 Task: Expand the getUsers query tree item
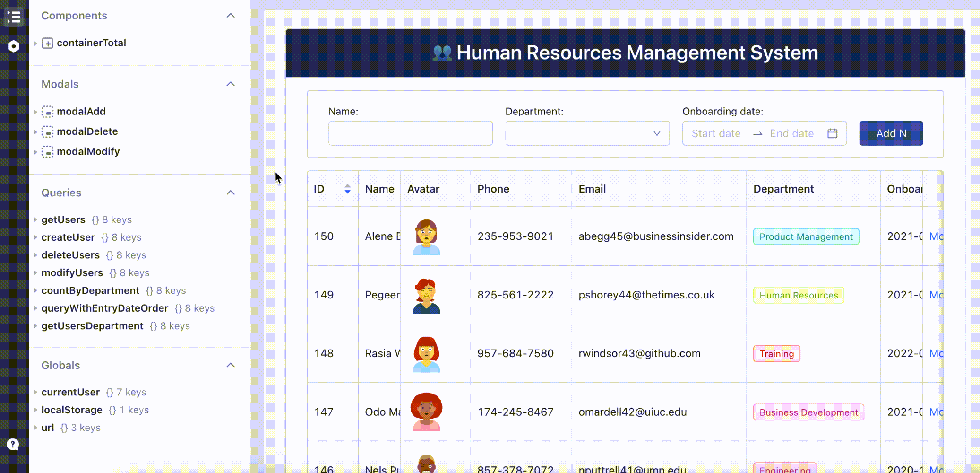[x=35, y=219]
